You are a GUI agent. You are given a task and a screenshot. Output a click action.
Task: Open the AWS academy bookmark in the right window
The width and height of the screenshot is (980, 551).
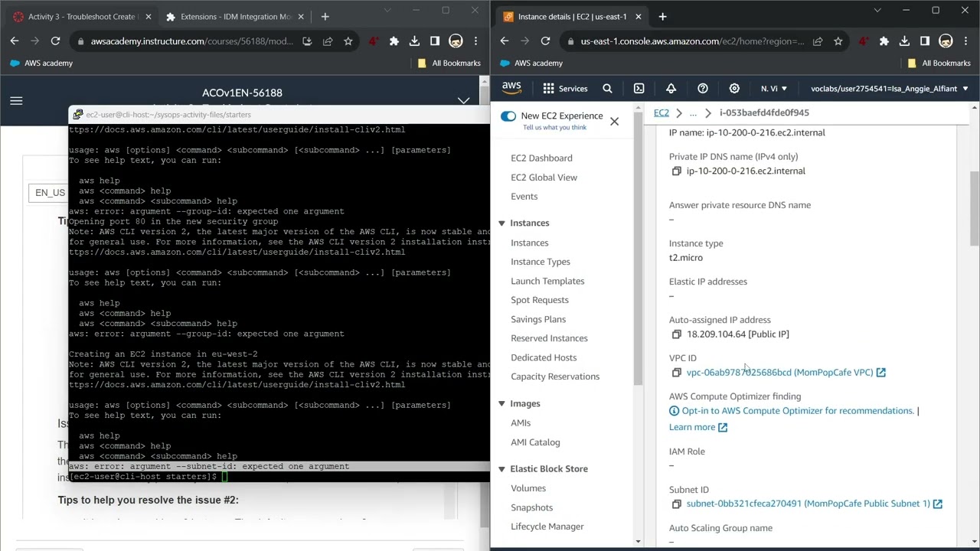coord(532,63)
